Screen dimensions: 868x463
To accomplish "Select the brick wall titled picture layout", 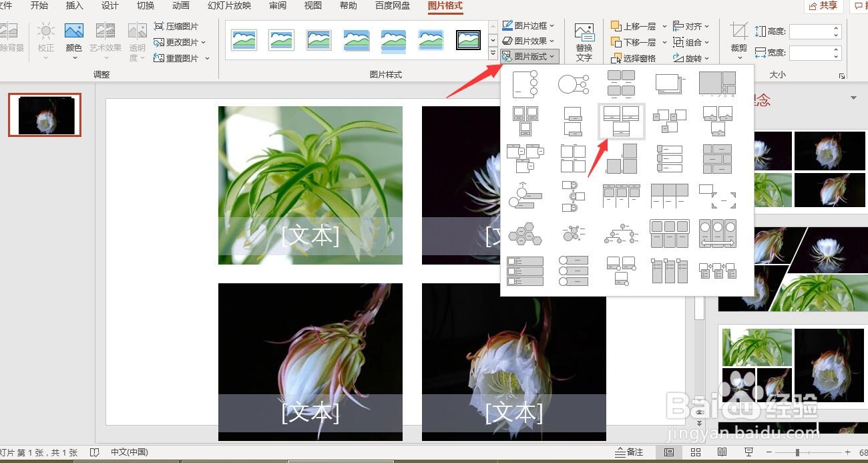I will [717, 159].
